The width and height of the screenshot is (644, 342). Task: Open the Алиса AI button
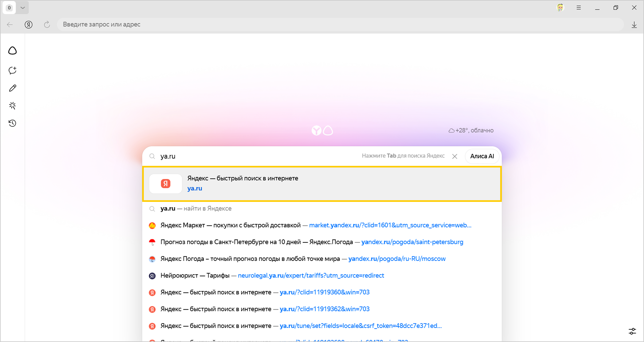[482, 156]
